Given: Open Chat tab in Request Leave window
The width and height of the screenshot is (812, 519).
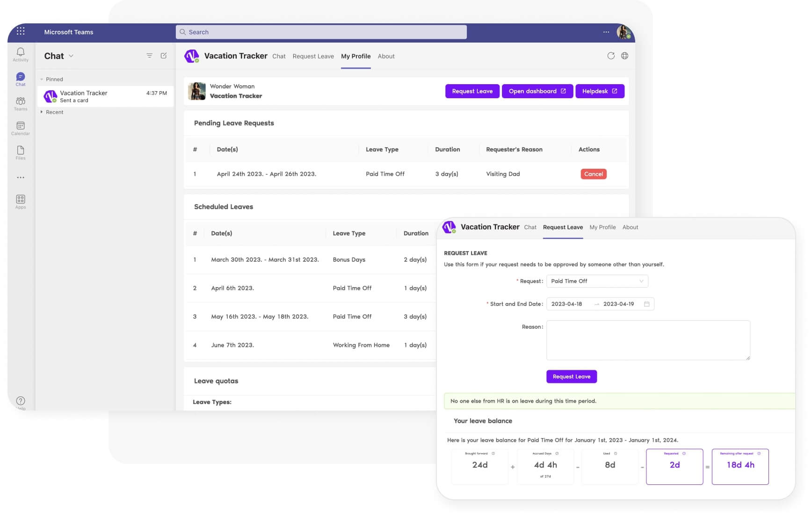Looking at the screenshot, I should (x=530, y=227).
